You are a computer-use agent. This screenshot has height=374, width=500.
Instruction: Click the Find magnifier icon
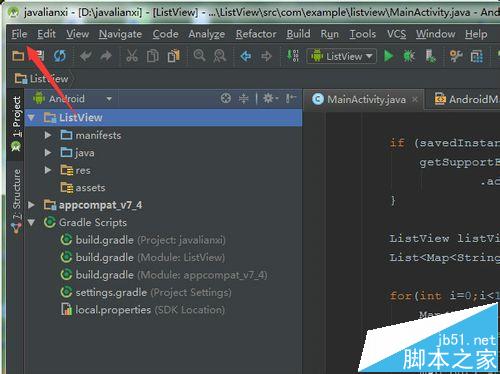coord(199,56)
